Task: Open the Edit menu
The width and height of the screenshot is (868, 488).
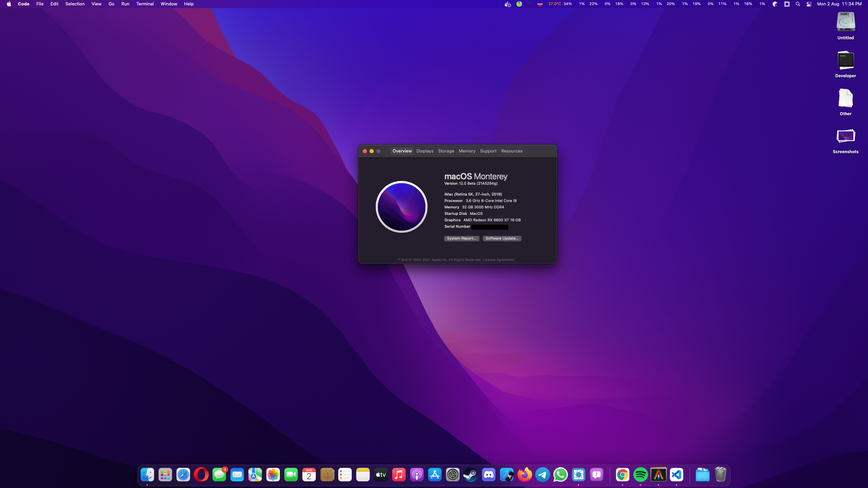Action: [54, 4]
